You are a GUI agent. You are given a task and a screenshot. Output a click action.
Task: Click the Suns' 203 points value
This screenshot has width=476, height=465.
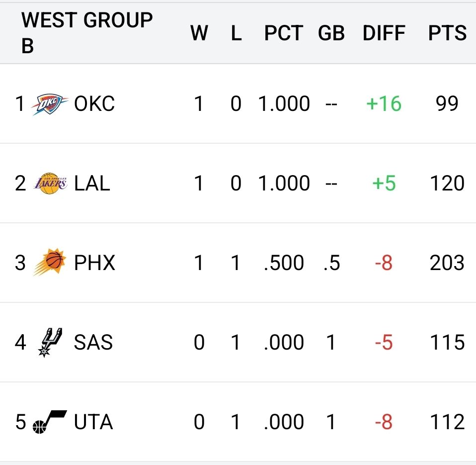(x=447, y=263)
